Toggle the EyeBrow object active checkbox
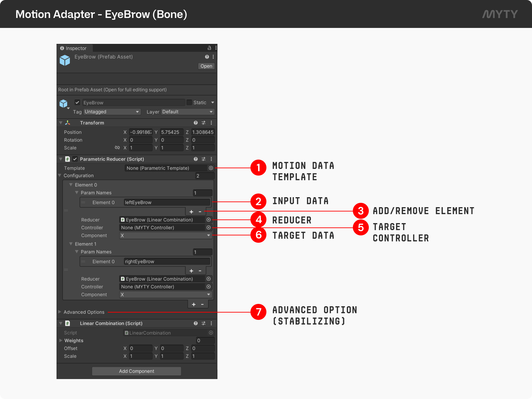 tap(77, 102)
